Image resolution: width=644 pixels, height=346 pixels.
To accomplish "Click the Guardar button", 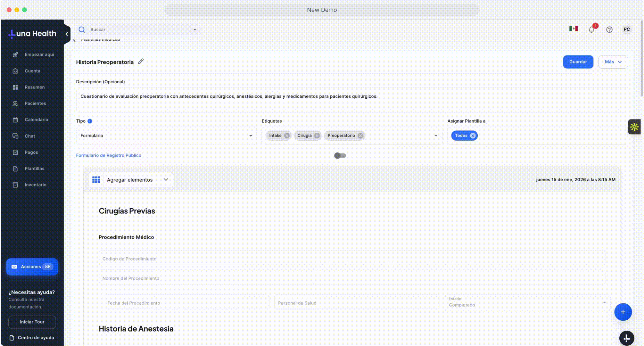I will click(x=578, y=62).
